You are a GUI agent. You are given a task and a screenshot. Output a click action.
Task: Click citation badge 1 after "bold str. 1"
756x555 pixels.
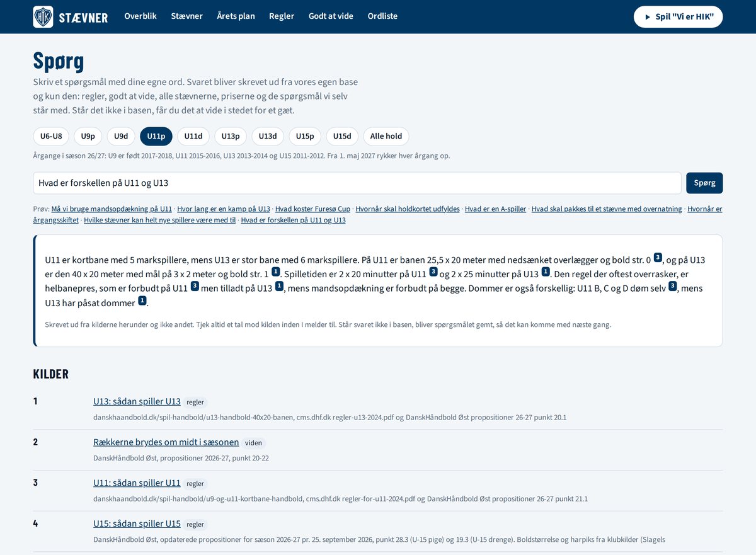[x=276, y=272]
